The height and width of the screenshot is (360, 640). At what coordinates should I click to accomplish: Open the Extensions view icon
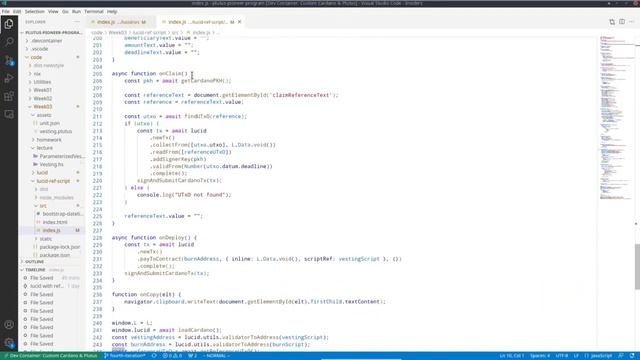coord(9,96)
